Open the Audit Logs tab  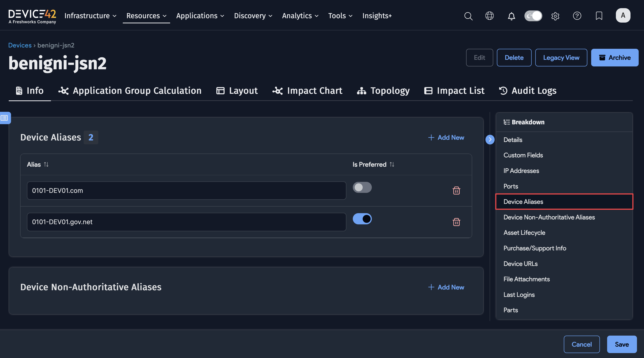[527, 91]
